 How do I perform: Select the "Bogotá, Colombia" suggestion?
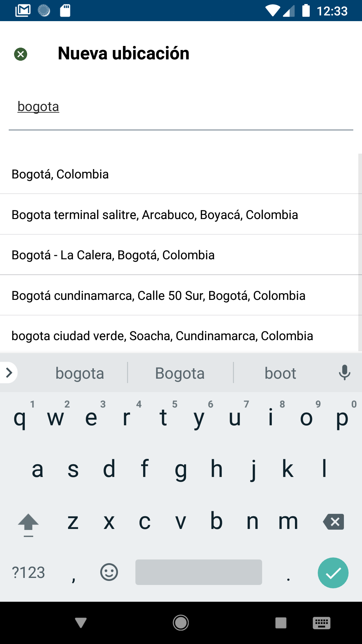[x=60, y=174]
